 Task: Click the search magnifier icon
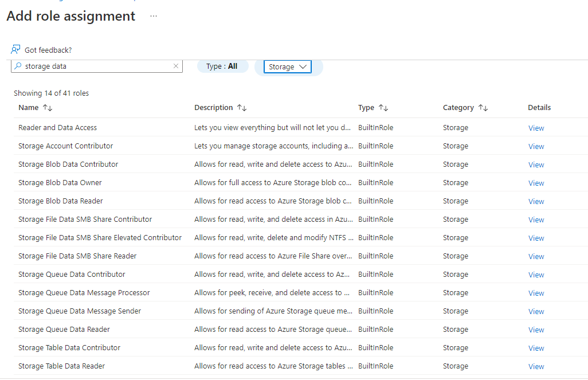pos(18,66)
